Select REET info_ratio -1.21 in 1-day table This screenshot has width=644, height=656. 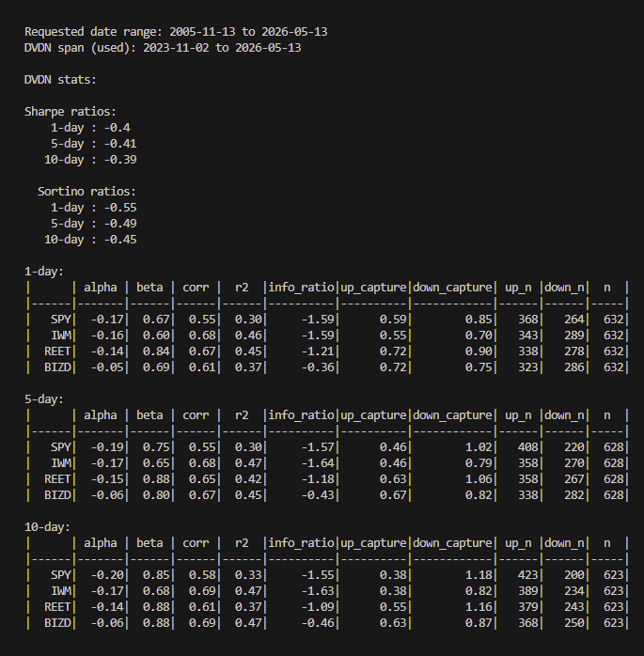[x=318, y=351]
